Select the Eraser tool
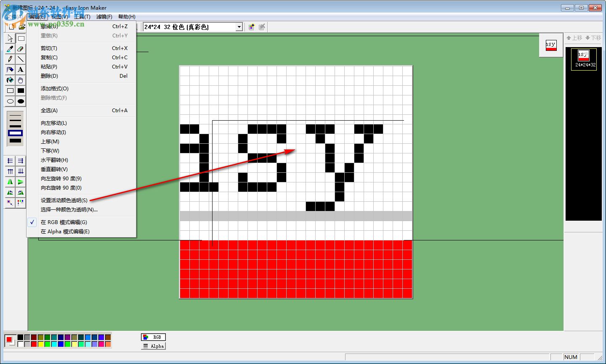606x364 pixels. click(21, 49)
